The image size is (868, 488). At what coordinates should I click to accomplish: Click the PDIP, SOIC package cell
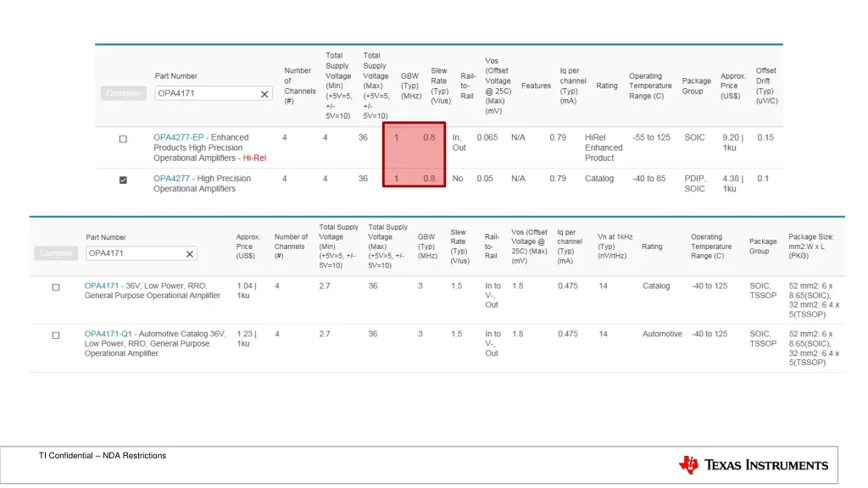coord(695,183)
